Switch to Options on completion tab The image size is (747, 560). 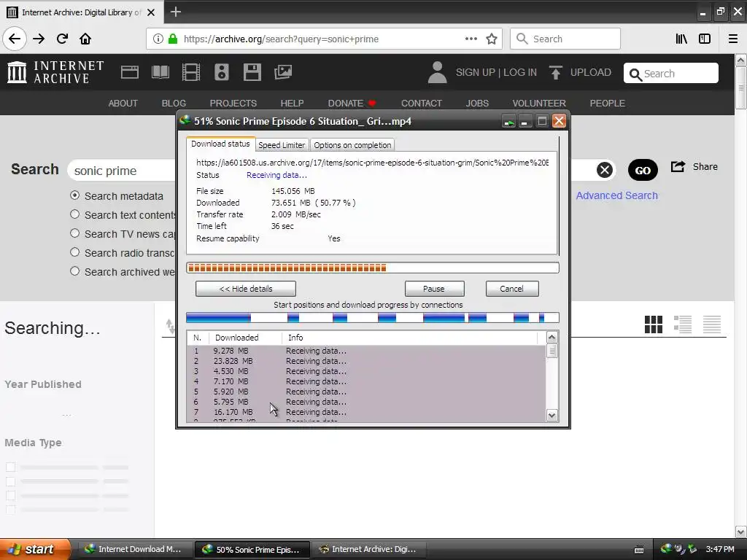pyautogui.click(x=352, y=145)
